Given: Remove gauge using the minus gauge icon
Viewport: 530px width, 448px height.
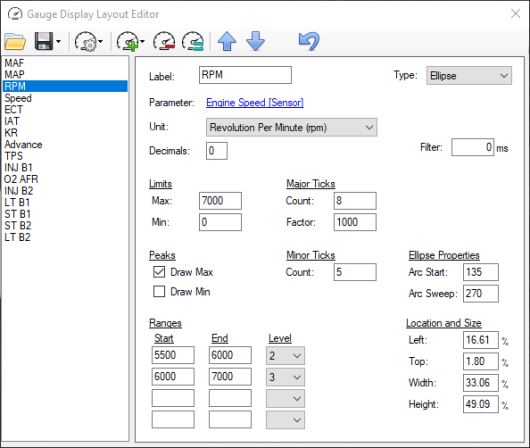Looking at the screenshot, I should (164, 41).
